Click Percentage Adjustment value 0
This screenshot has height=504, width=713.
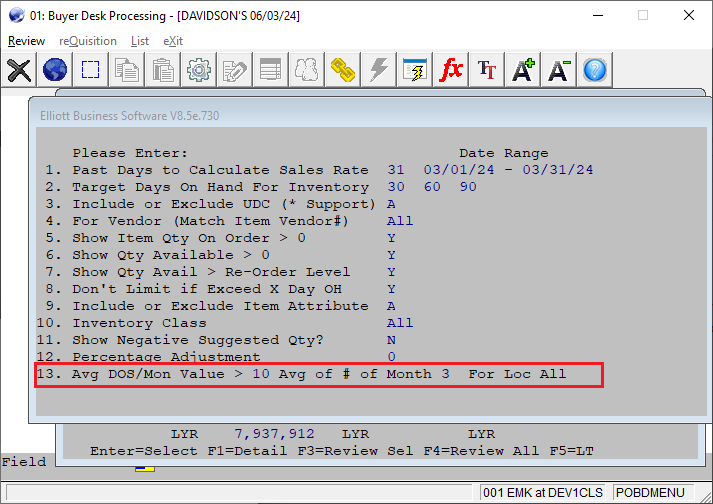pyautogui.click(x=392, y=357)
